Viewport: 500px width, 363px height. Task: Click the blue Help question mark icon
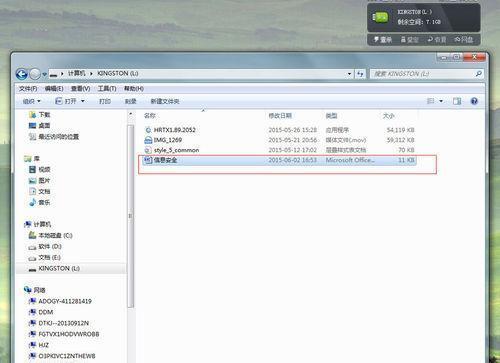(474, 101)
